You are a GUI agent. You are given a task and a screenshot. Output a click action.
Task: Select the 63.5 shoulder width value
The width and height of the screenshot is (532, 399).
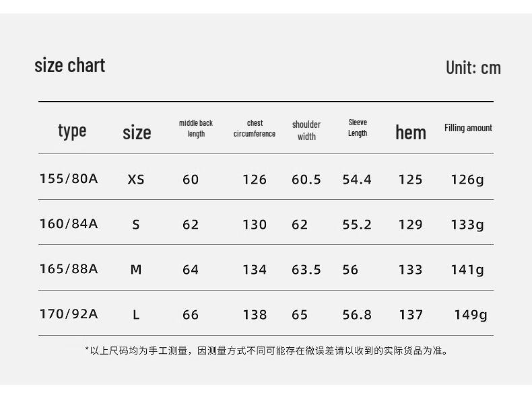(x=306, y=270)
